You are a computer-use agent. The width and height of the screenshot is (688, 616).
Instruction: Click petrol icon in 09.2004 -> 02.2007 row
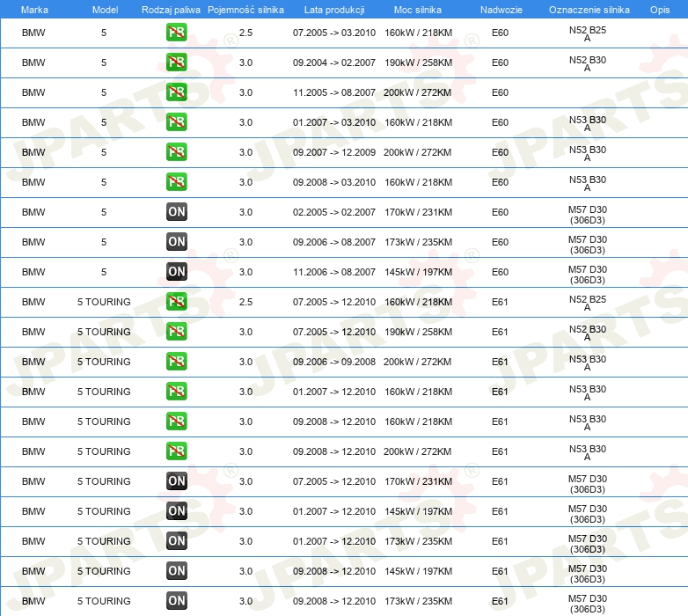[177, 62]
